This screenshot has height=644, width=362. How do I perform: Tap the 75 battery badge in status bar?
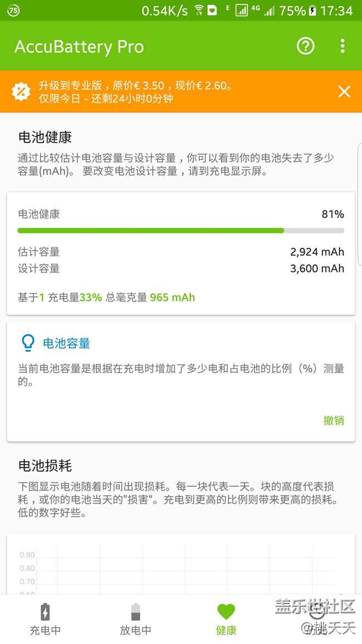coord(13,11)
